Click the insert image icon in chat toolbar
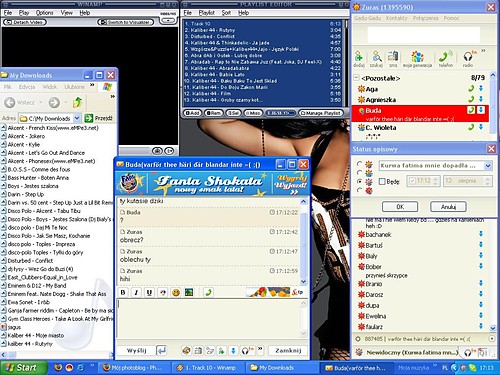 189,293
